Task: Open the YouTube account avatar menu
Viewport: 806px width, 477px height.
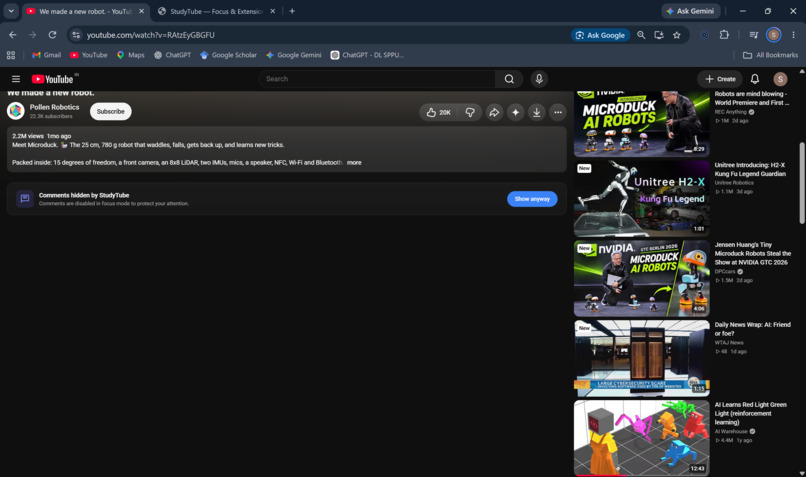Action: point(780,79)
